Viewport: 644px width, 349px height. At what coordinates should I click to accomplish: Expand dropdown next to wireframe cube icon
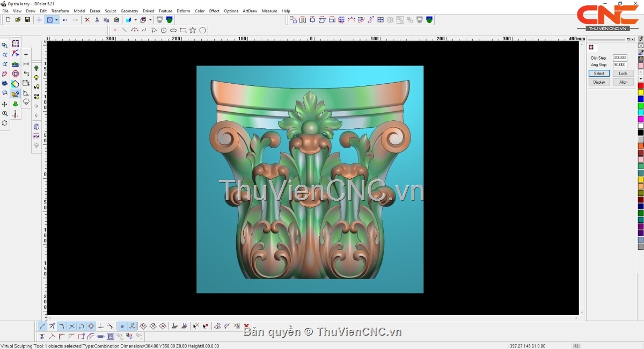pyautogui.click(x=150, y=20)
